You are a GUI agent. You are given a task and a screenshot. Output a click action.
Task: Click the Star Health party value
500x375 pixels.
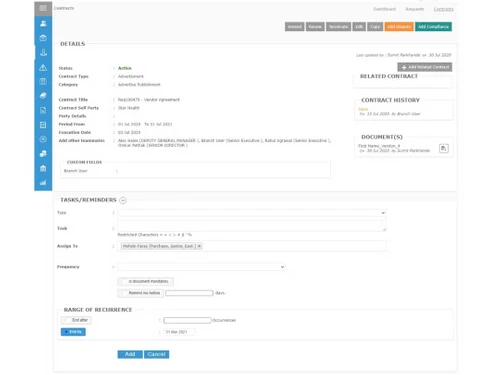(x=129, y=108)
